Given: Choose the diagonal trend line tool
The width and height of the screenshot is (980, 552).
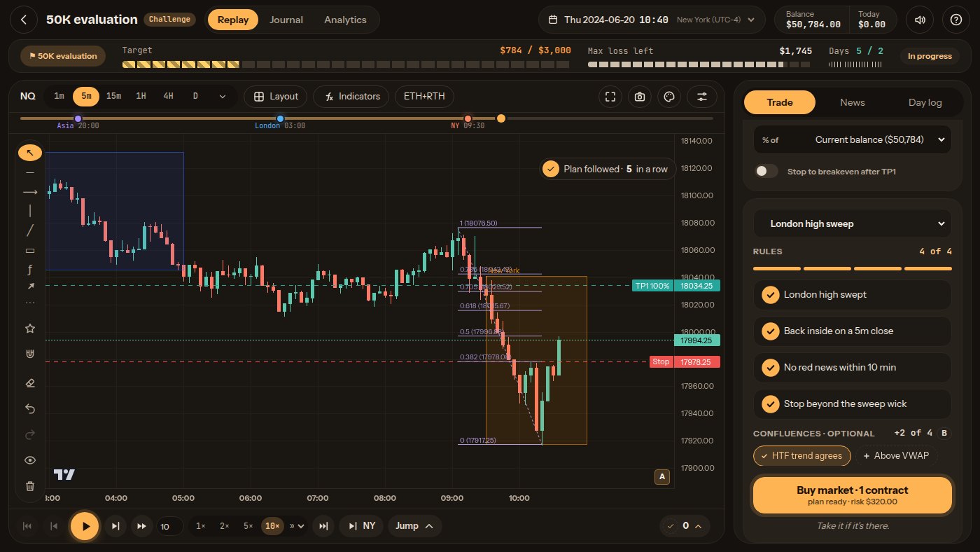Looking at the screenshot, I should coord(29,230).
